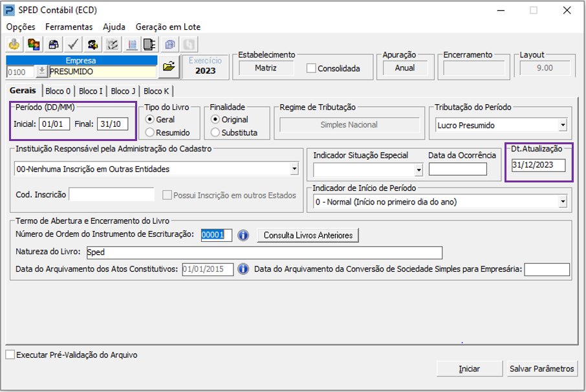Open the Ferramentas menu

pos(69,27)
